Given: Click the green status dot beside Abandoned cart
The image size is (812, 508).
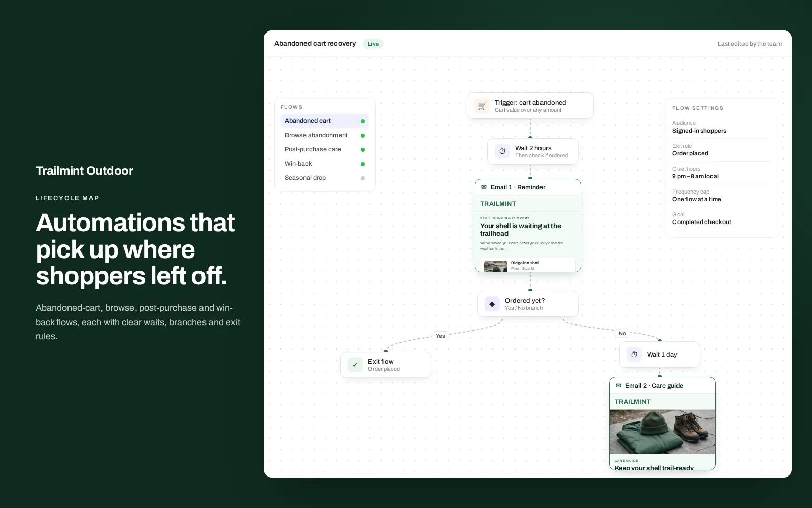Looking at the screenshot, I should (363, 121).
